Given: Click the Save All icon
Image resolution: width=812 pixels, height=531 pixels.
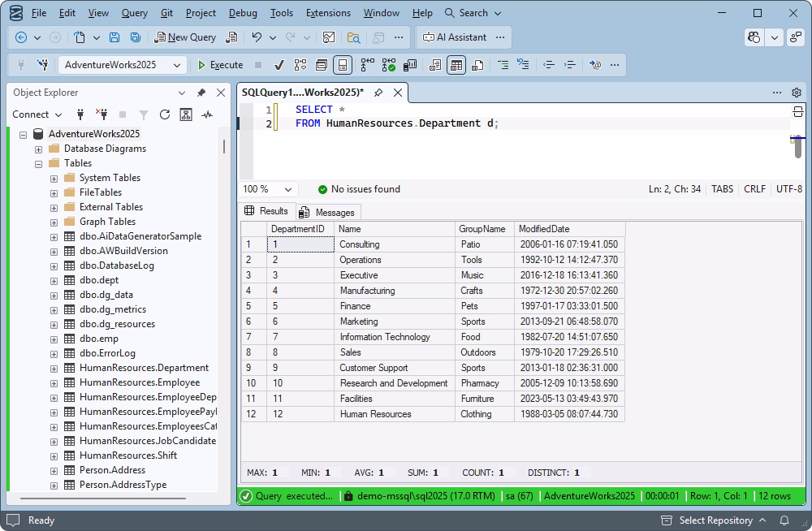Looking at the screenshot, I should coord(135,37).
